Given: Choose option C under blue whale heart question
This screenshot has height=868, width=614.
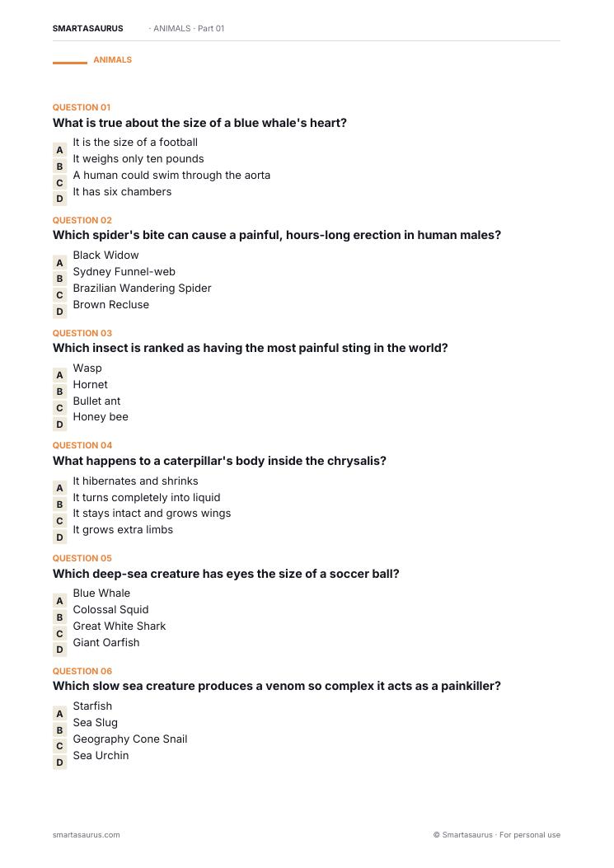Looking at the screenshot, I should pyautogui.click(x=60, y=183).
